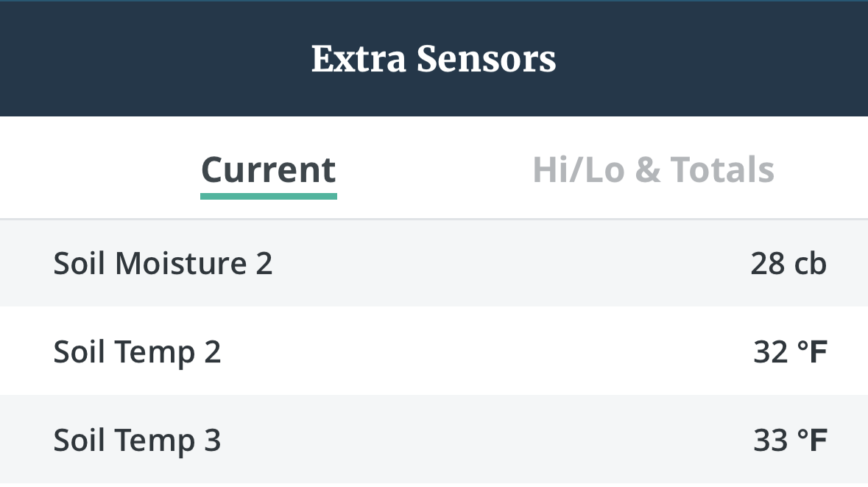
Task: Click the Extra Sensors header title
Action: point(434,59)
